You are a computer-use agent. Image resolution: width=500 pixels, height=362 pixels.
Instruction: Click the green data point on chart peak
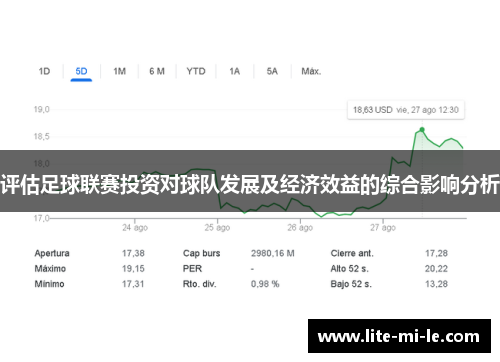tap(422, 130)
